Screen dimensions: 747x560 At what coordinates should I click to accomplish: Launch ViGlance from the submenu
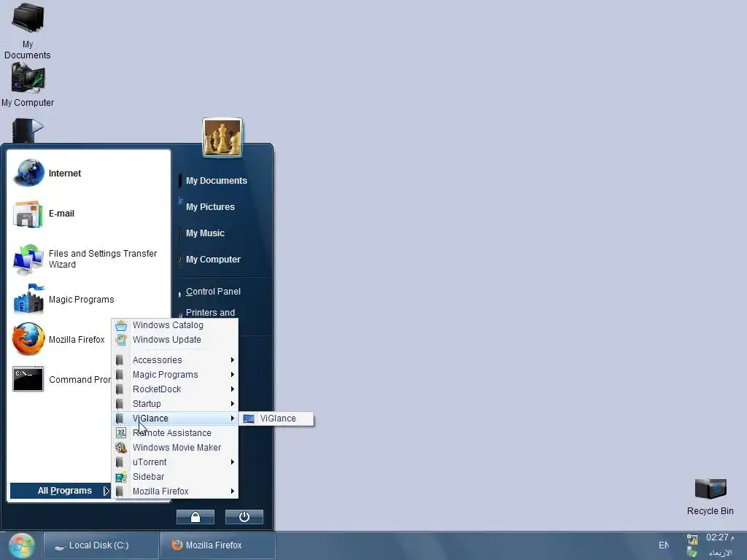pos(276,419)
